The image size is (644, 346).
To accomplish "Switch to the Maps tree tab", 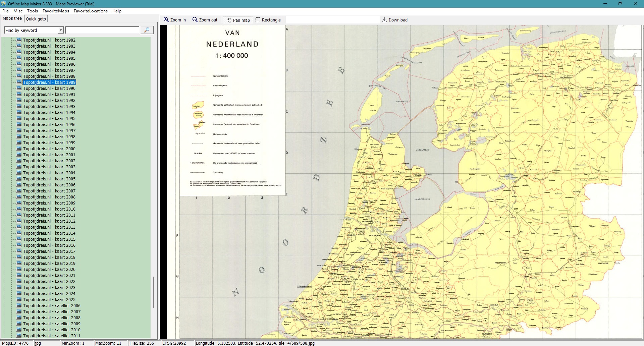I will [x=12, y=18].
